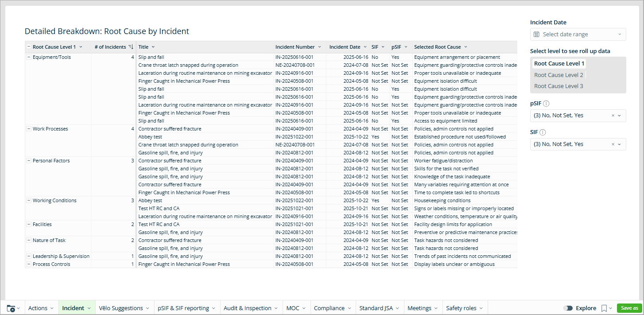Select Root Cause Level 2
Screen dimensions: 644x315
tap(559, 75)
